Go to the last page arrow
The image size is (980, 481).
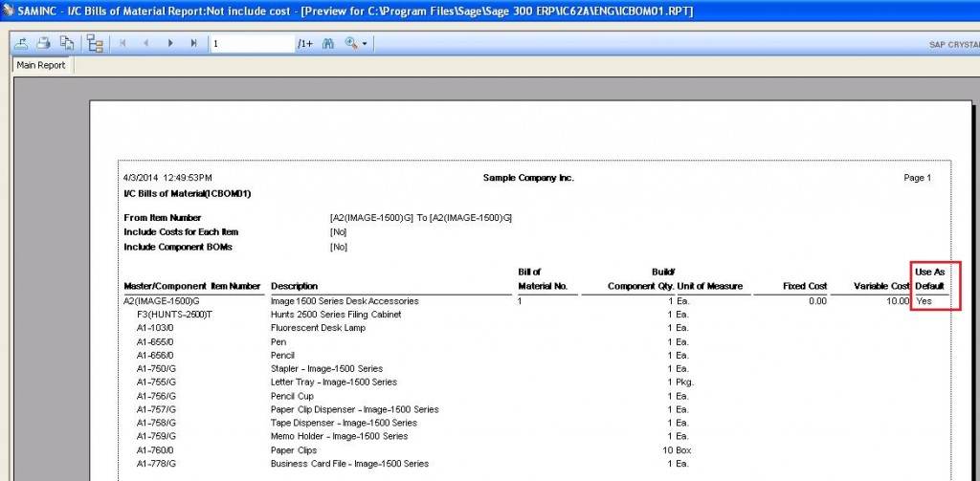click(193, 43)
